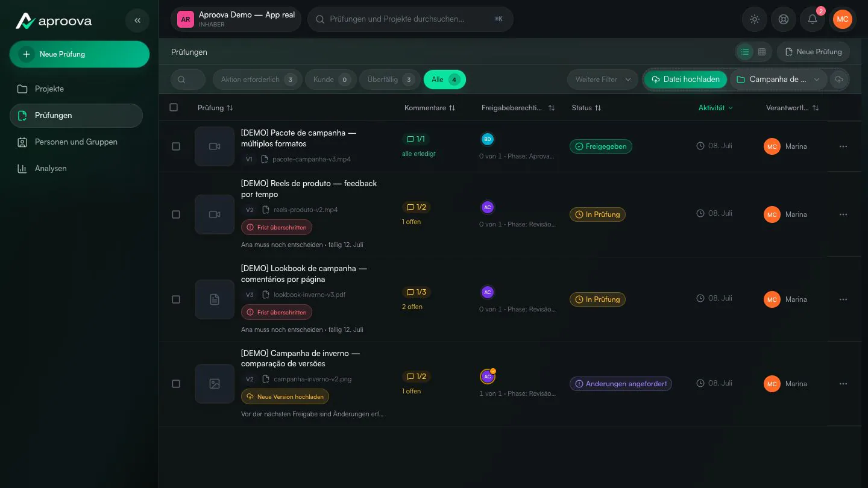Click the Datei hochladen button

pos(686,80)
